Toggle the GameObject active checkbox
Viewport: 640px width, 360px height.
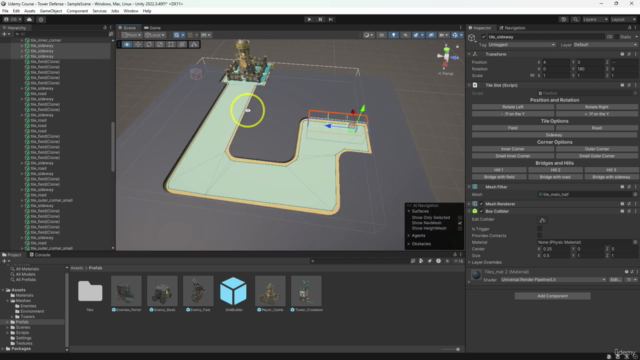click(x=483, y=37)
